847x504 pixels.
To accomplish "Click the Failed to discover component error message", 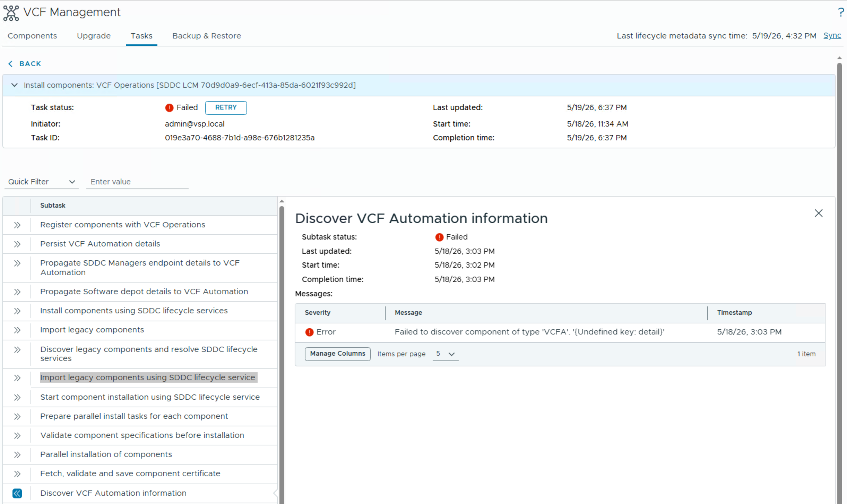I will point(529,332).
